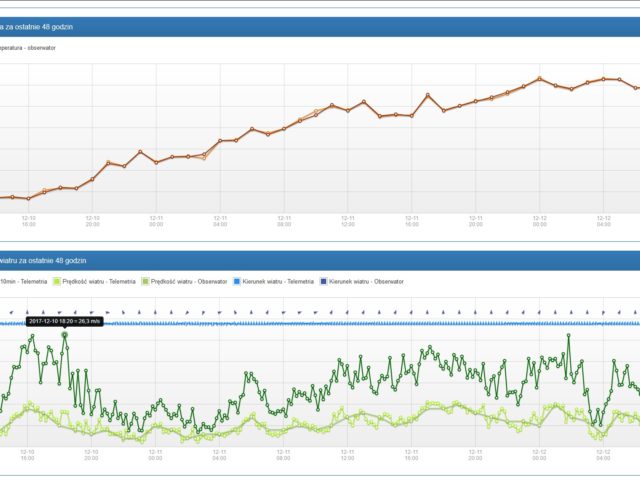640x480 pixels.
Task: Click the 12-10 20:00 label on temperature axis
Action: [92, 220]
